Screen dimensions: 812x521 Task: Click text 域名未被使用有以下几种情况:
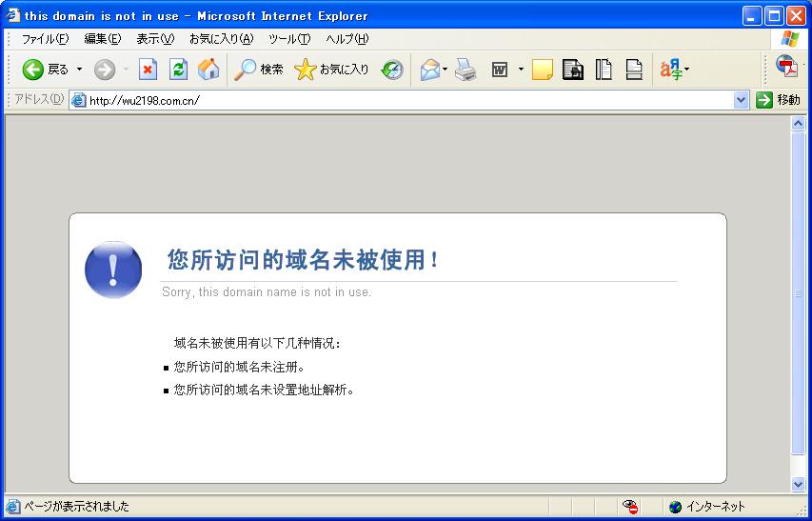tap(257, 343)
